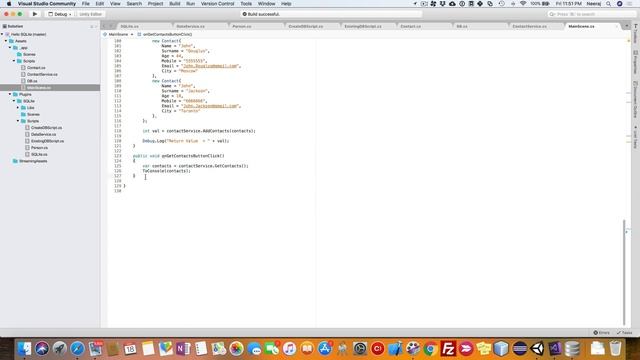Image resolution: width=640 pixels, height=360 pixels.
Task: Open Google Chrome from the Dock
Action: pyautogui.click(x=430, y=349)
